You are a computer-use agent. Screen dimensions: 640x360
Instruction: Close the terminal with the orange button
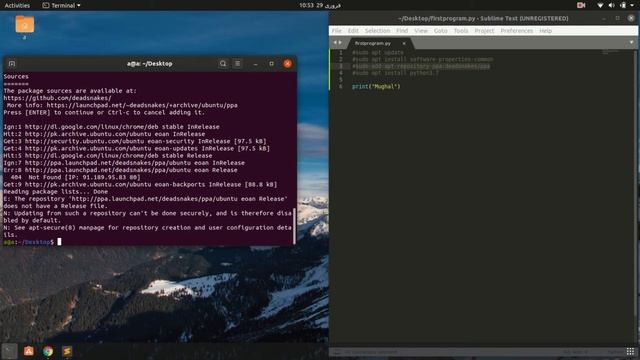coord(288,64)
